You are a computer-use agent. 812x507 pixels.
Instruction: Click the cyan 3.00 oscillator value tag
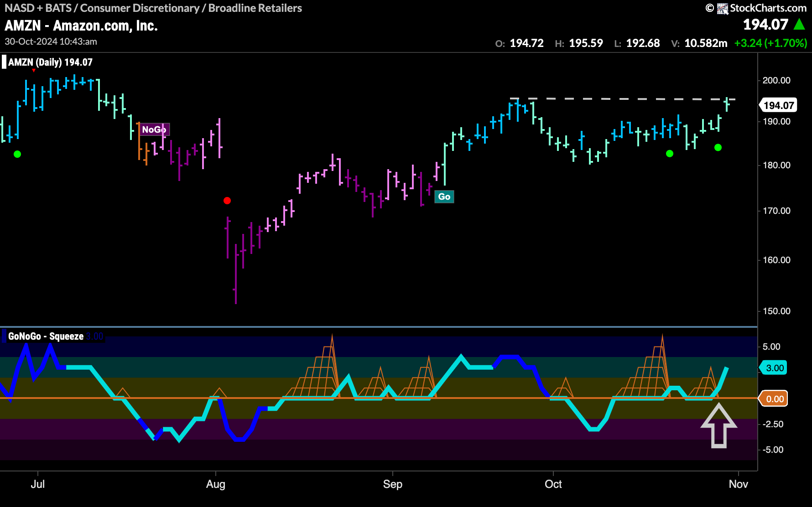tap(774, 368)
